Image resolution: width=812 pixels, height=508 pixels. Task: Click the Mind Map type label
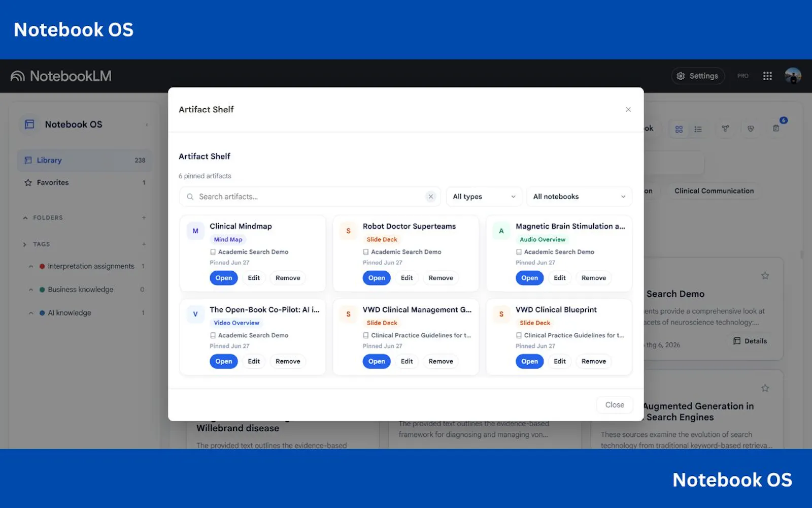tap(228, 240)
